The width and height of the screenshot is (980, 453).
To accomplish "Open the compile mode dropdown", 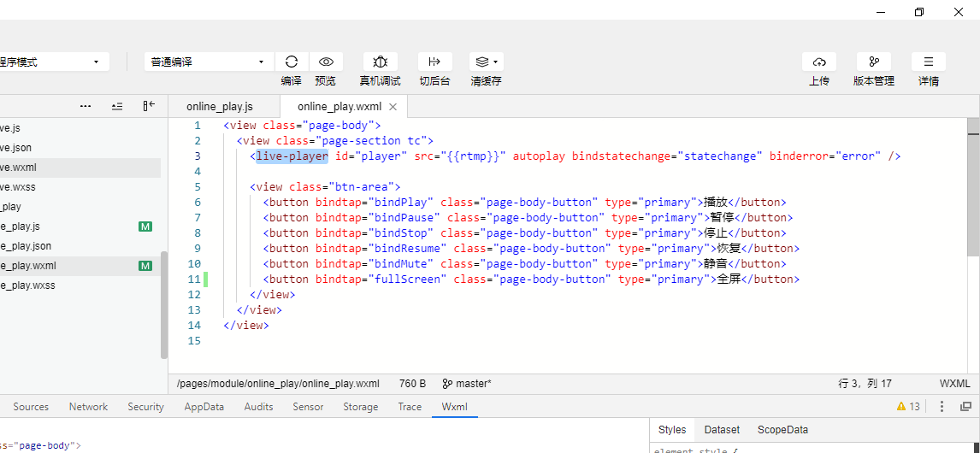I will (208, 62).
